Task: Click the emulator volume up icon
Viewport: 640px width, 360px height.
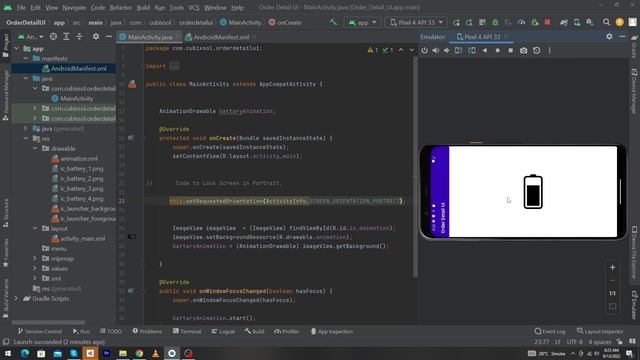Action: click(x=436, y=51)
